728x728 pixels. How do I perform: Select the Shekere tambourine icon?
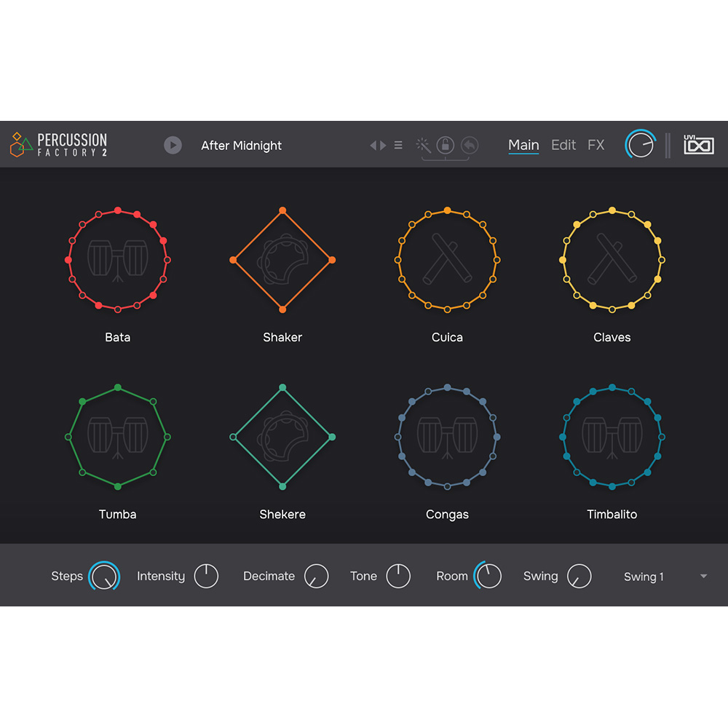pyautogui.click(x=282, y=437)
